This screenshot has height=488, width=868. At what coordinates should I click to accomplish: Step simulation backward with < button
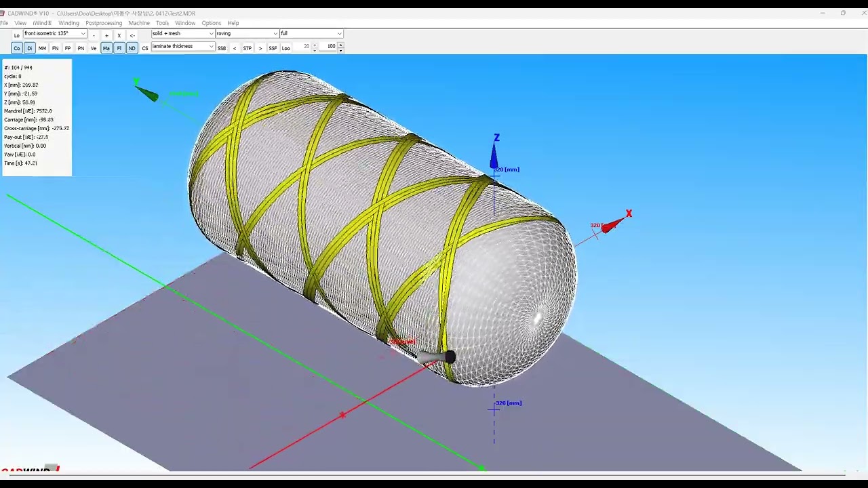(x=235, y=48)
